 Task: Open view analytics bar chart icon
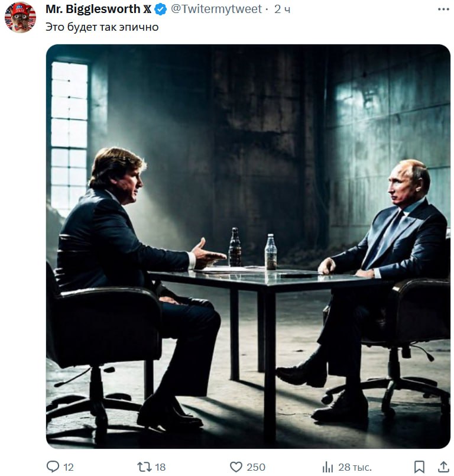(327, 467)
